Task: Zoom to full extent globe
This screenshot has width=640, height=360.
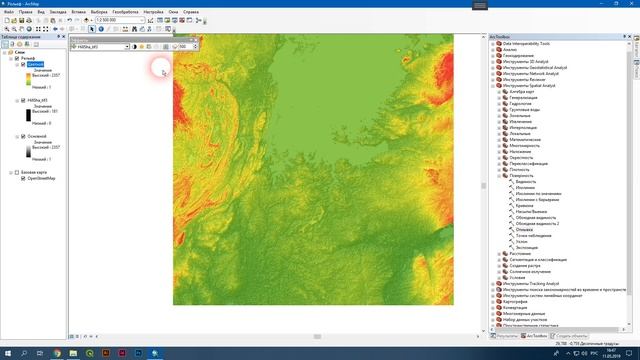Action: click(29, 29)
